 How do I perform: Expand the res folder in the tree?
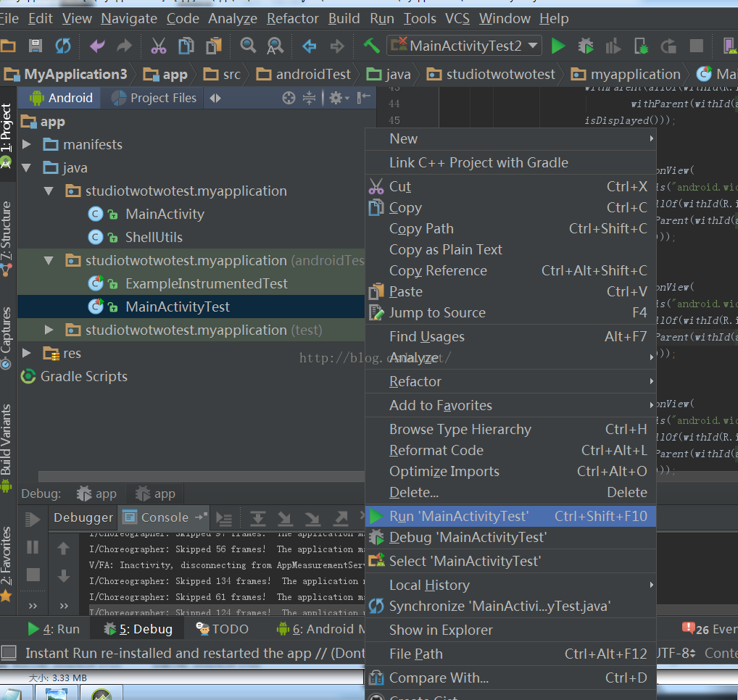tap(27, 353)
